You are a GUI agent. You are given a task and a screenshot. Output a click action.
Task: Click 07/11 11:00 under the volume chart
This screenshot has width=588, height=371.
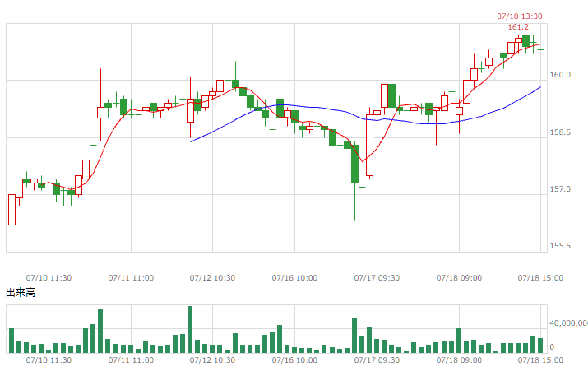coord(131,360)
